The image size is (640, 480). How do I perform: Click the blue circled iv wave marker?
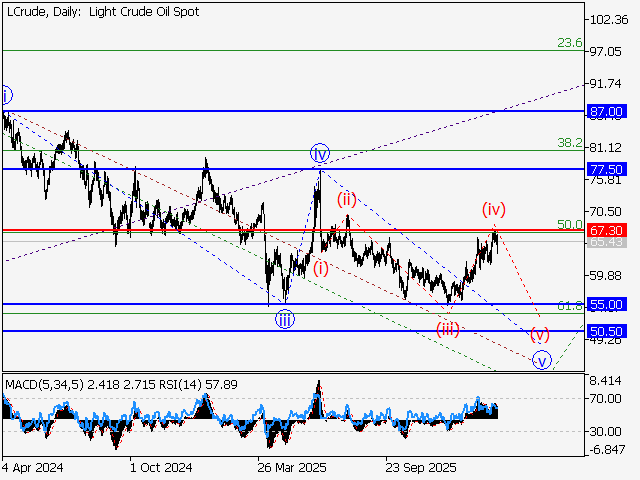coord(319,154)
